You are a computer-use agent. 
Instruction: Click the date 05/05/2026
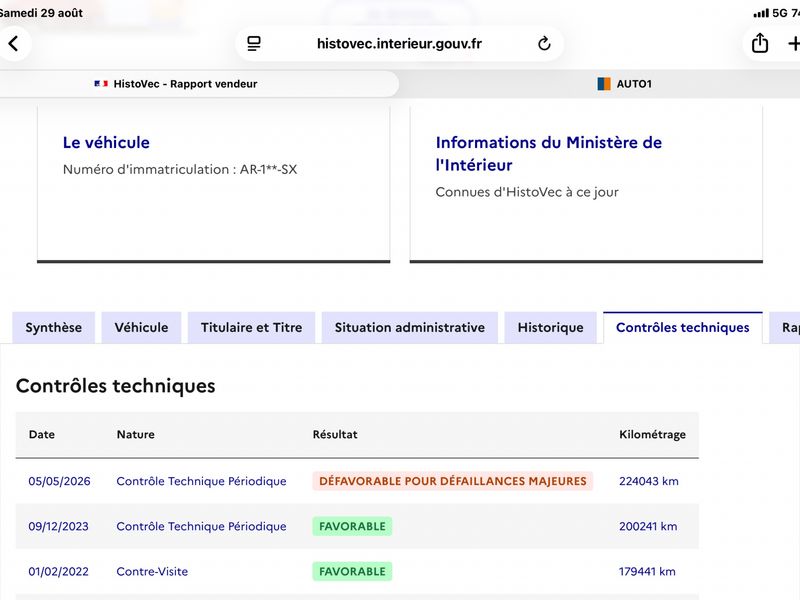click(x=59, y=481)
